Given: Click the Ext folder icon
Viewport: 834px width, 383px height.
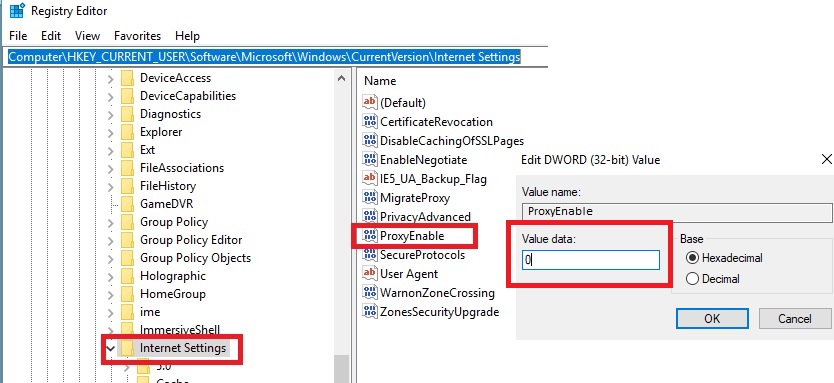Looking at the screenshot, I should coord(127,150).
